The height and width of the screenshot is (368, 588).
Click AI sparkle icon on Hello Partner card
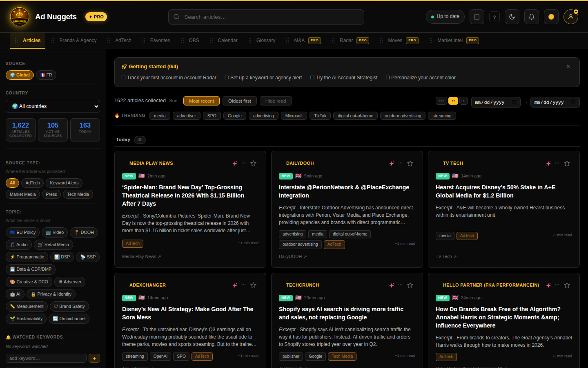pyautogui.click(x=548, y=285)
